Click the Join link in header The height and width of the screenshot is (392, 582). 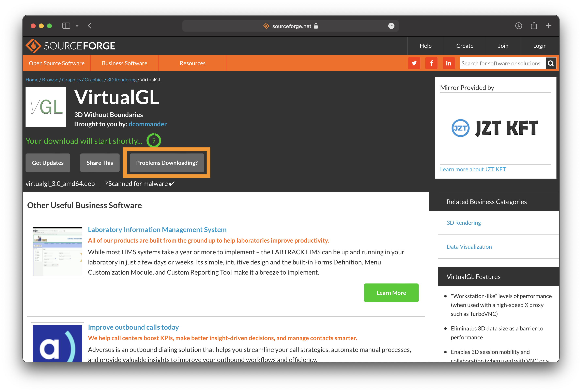[503, 46]
